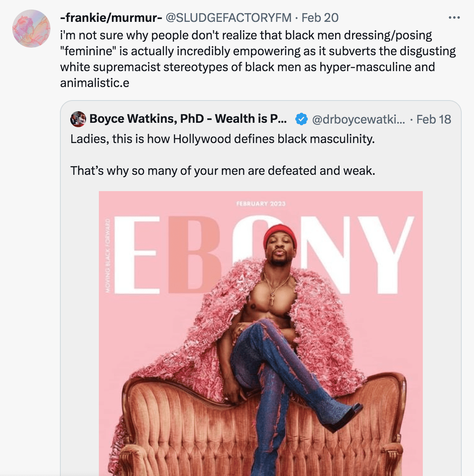Open the EBONY magazine cover image
The image size is (474, 476).
click(261, 333)
